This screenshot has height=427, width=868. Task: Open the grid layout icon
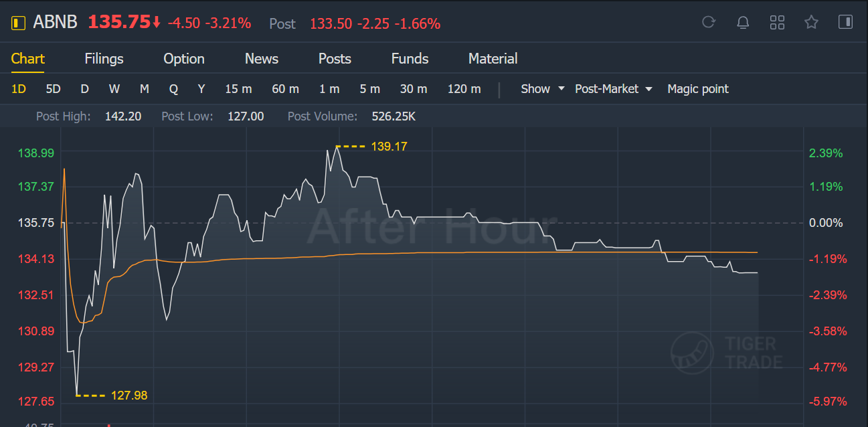[x=777, y=22]
